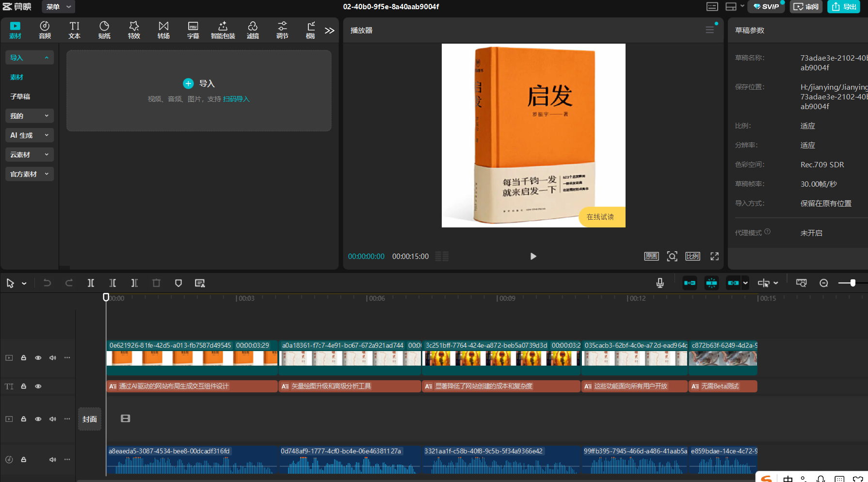
Task: Switch to the 文本 text tab
Action: pyautogui.click(x=74, y=30)
